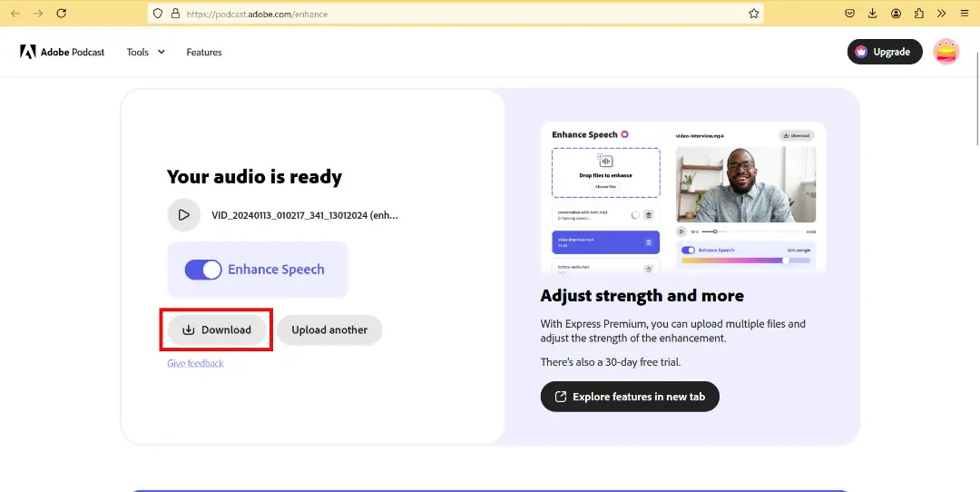Open Firefox account icon

[x=896, y=13]
